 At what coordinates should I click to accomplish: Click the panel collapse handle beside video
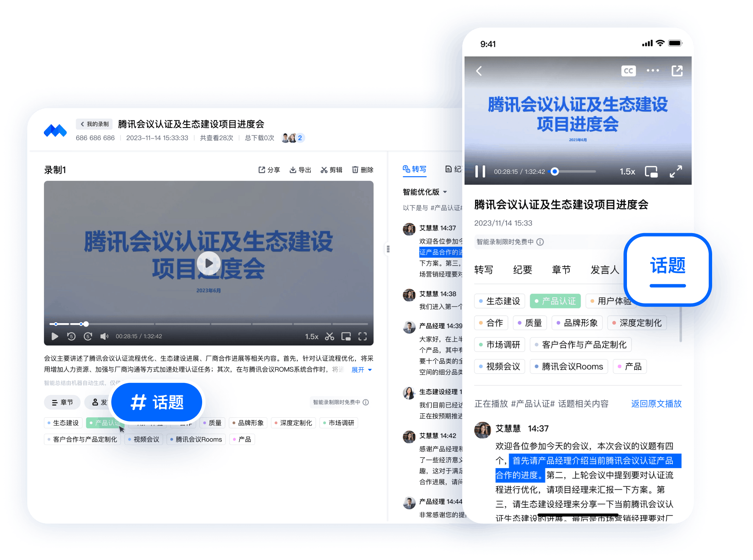tap(388, 249)
